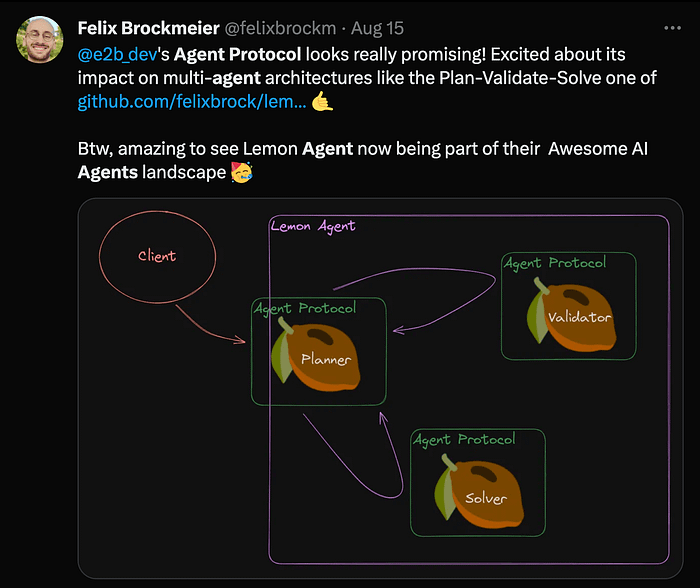Click the Agent Protocol label above Planner

click(x=305, y=308)
